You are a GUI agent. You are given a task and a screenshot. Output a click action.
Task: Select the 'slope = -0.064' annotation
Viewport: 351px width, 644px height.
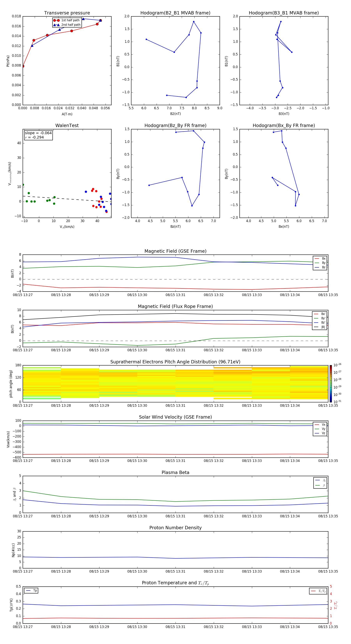(38, 133)
